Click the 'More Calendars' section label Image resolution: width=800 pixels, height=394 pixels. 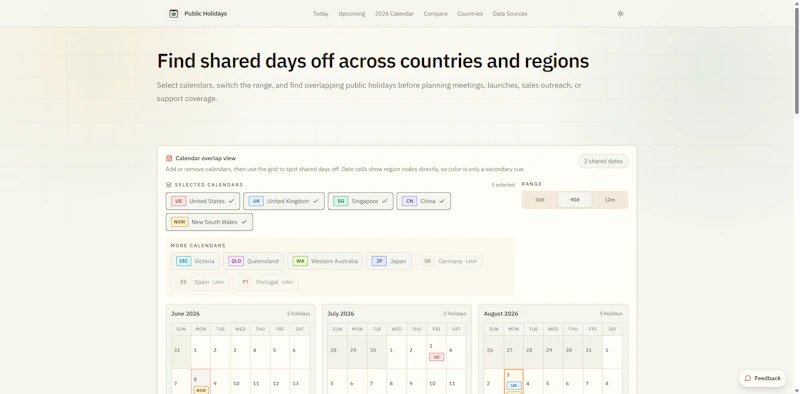[x=198, y=245]
